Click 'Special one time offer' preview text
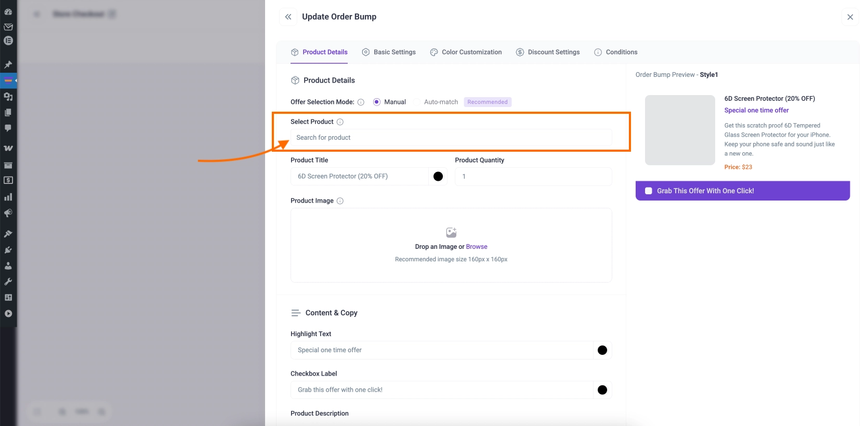868x426 pixels. [x=756, y=110]
